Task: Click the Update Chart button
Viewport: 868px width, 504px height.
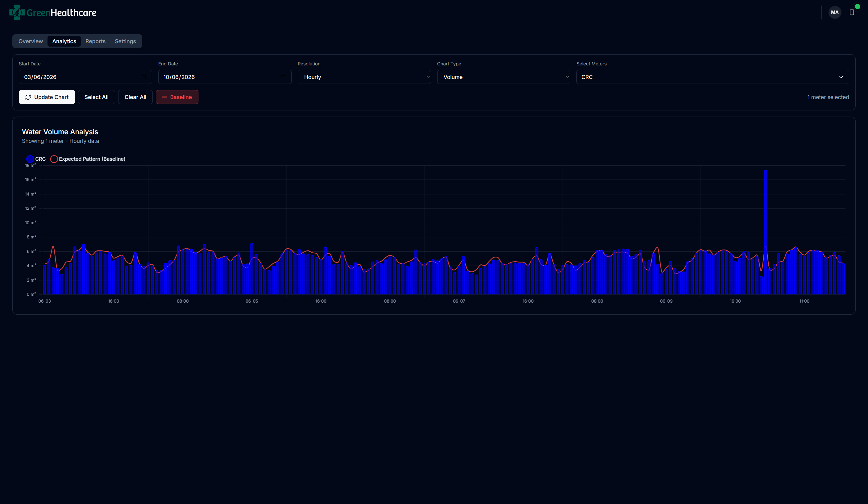Action: (47, 97)
